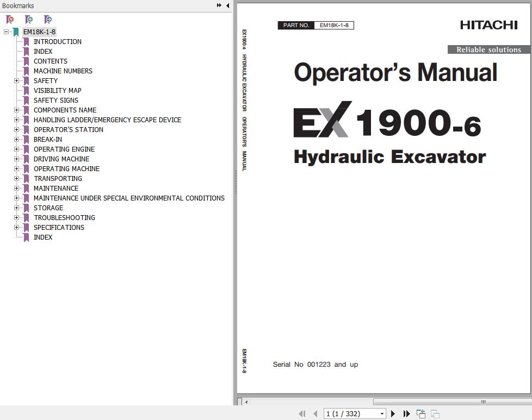Click the previous view icon
The width and height of the screenshot is (532, 420).
pos(421,413)
